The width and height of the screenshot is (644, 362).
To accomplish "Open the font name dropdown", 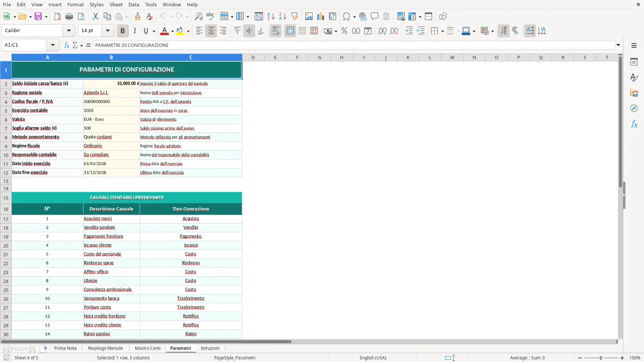I will point(68,31).
